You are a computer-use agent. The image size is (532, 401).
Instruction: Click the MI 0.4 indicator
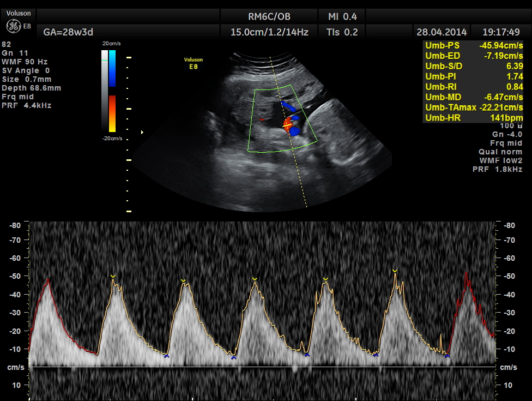(x=343, y=16)
